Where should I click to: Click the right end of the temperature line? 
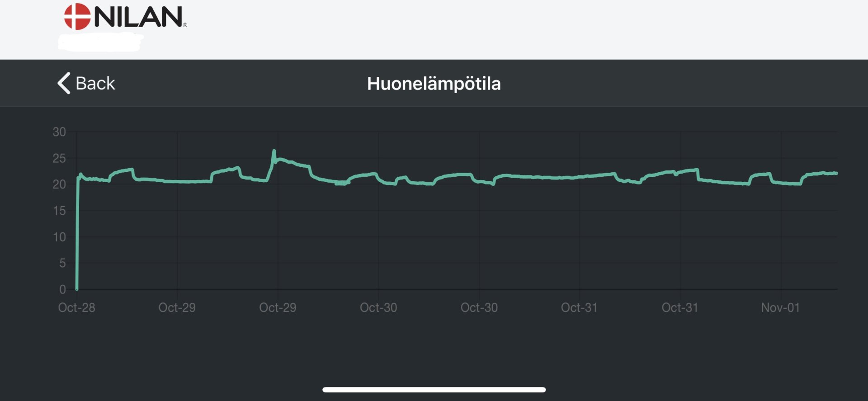pos(836,173)
